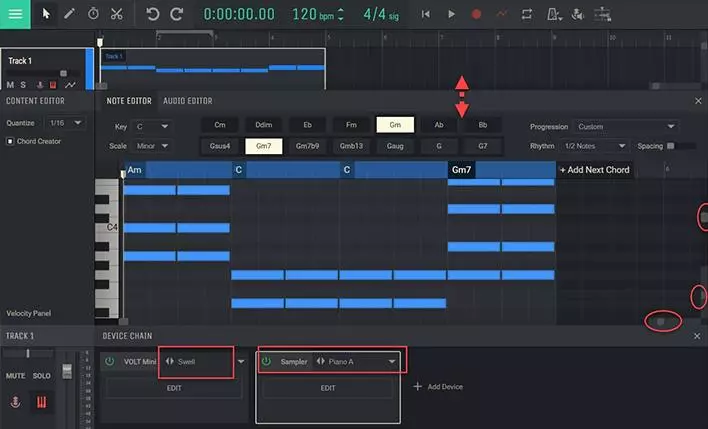Image resolution: width=708 pixels, height=429 pixels.
Task: Choose the Eb chord button
Action: pos(307,125)
